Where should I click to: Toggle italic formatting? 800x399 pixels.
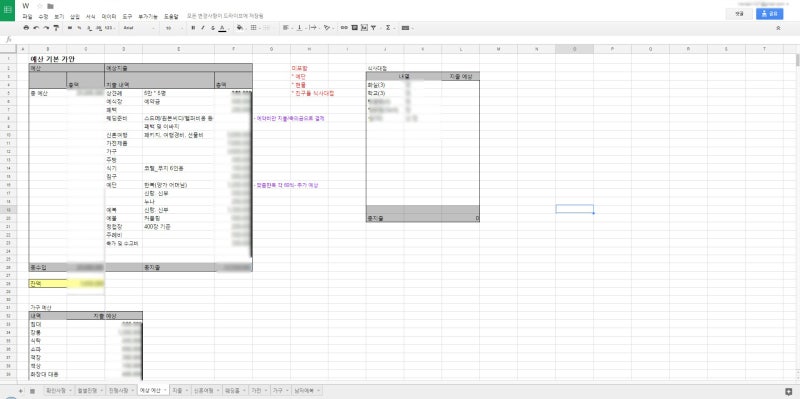click(x=203, y=28)
